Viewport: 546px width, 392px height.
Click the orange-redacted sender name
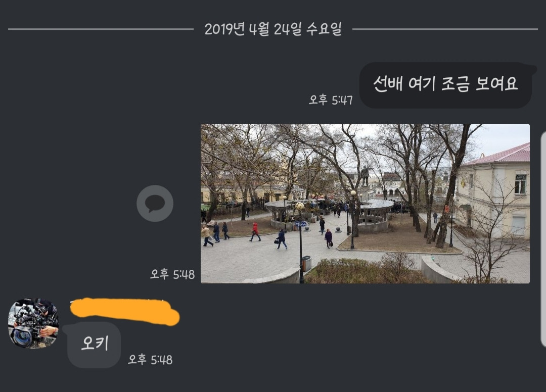point(125,312)
